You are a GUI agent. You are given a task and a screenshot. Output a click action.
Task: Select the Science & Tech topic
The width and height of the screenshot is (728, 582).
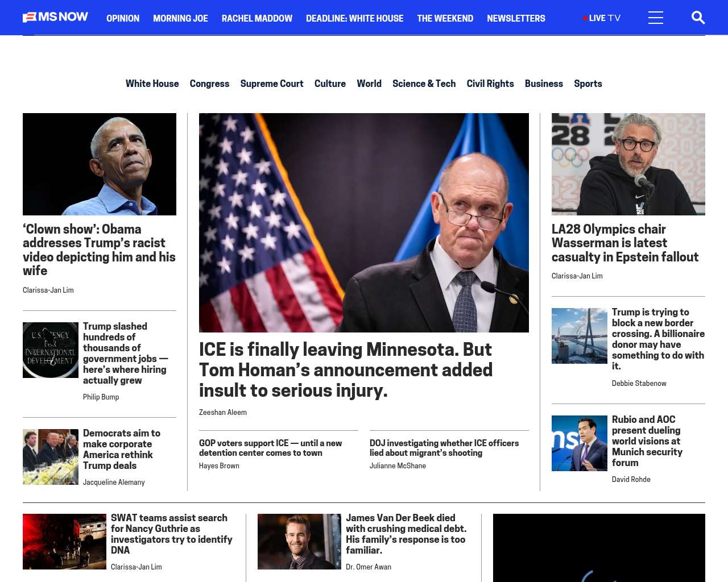424,84
